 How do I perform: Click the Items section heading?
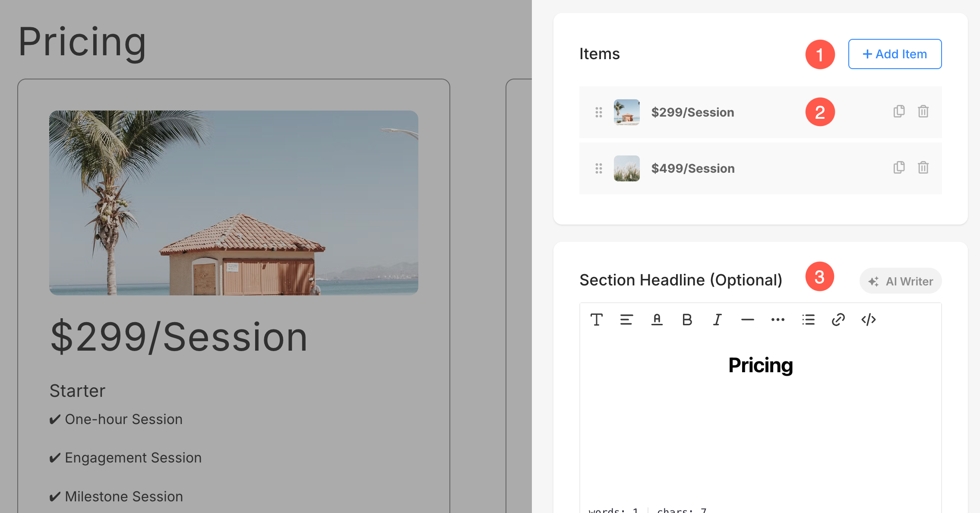point(599,54)
